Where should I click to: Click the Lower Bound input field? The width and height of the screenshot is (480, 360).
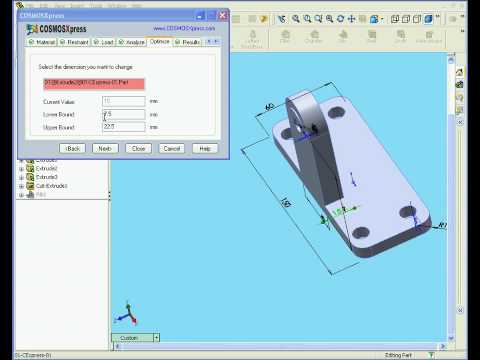[x=124, y=114]
